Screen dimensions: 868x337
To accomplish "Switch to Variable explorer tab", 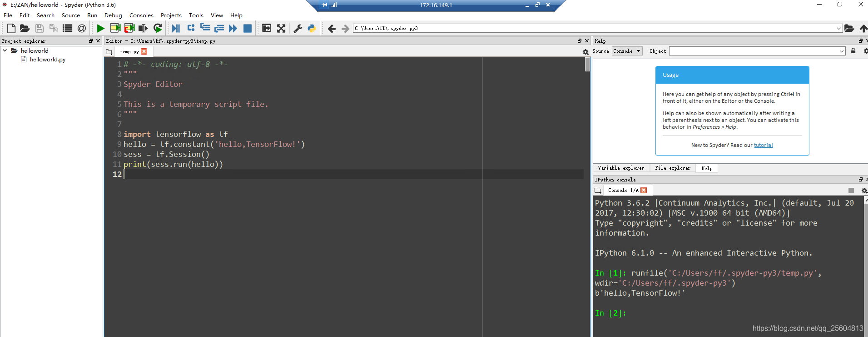I will point(621,168).
